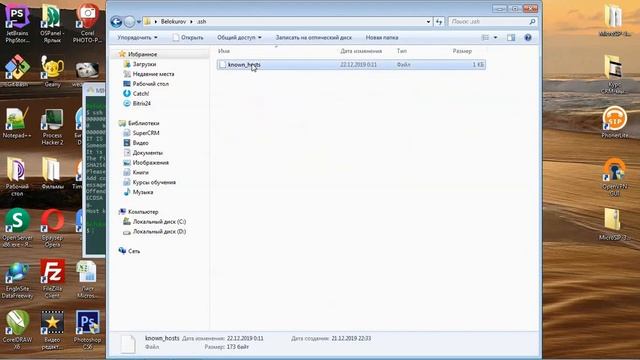Open Загрузки in favorites
640x360 pixels.
tap(144, 64)
